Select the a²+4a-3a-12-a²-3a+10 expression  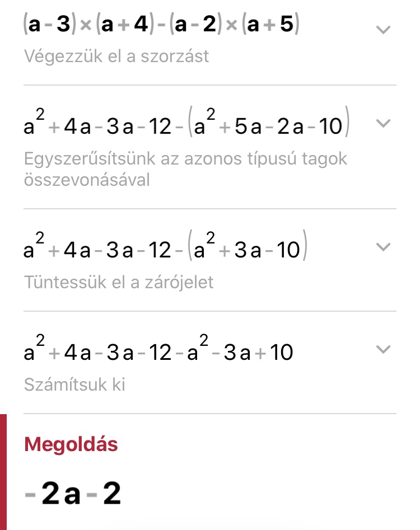pyautogui.click(x=158, y=353)
